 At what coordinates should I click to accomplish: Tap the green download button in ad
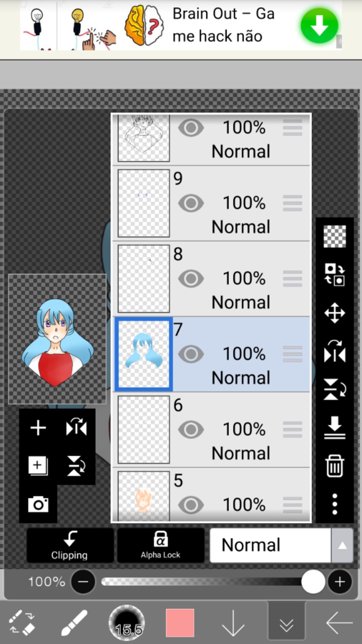[319, 25]
